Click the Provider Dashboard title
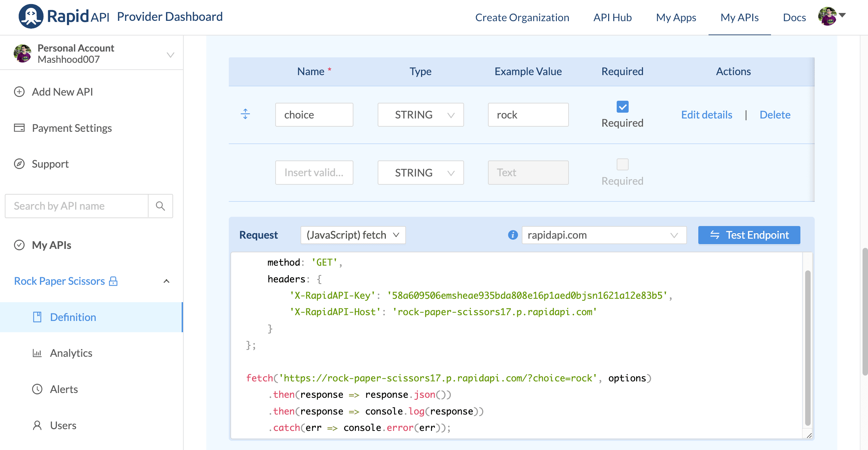The height and width of the screenshot is (450, 868). 170,16
